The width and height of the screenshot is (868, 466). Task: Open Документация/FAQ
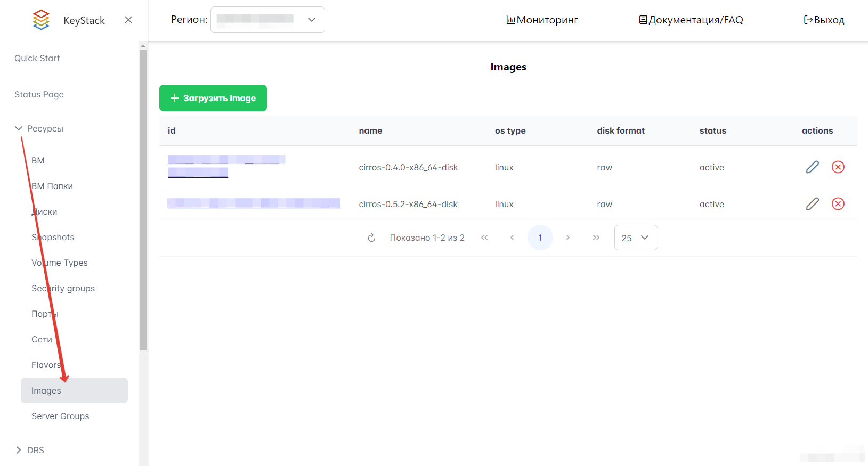pyautogui.click(x=691, y=20)
